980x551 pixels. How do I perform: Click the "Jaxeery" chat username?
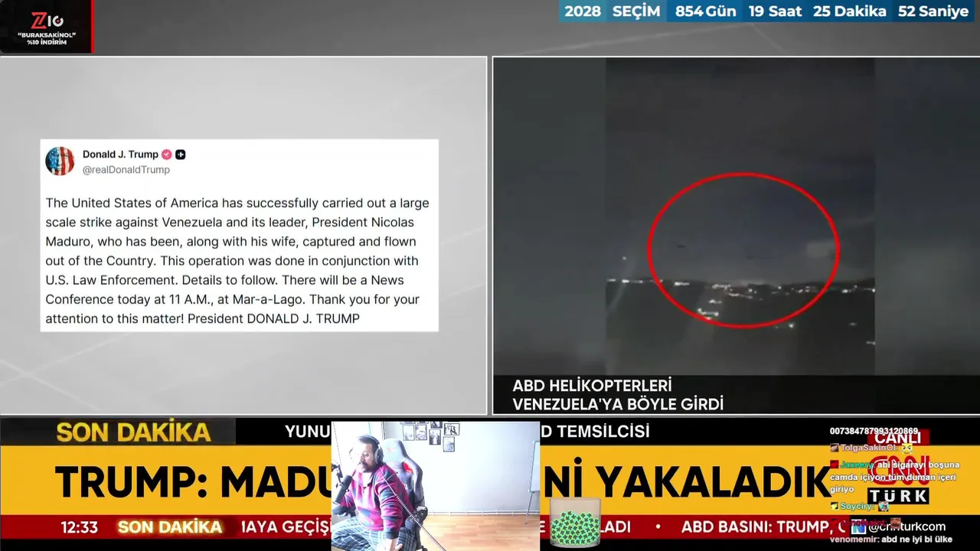click(x=857, y=465)
